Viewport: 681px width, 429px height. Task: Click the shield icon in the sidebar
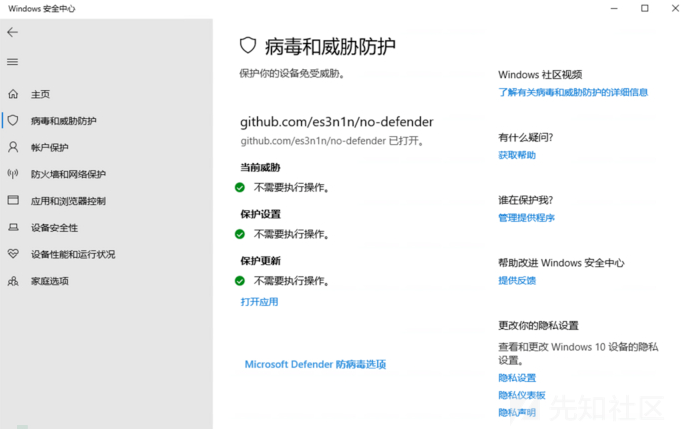[x=13, y=120]
